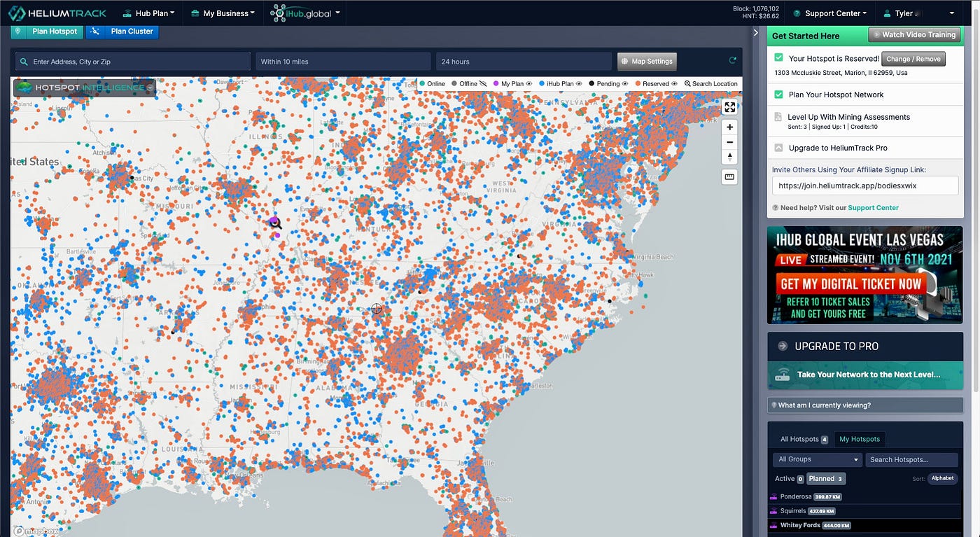Toggle Offline hotspots visibility eye
This screenshot has height=537, width=980.
(x=483, y=84)
